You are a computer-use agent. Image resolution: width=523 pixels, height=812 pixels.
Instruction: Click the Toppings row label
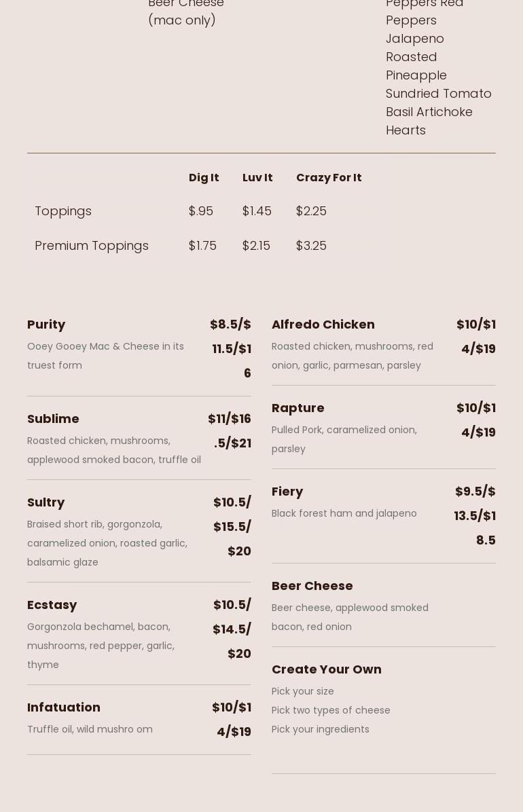point(63,211)
